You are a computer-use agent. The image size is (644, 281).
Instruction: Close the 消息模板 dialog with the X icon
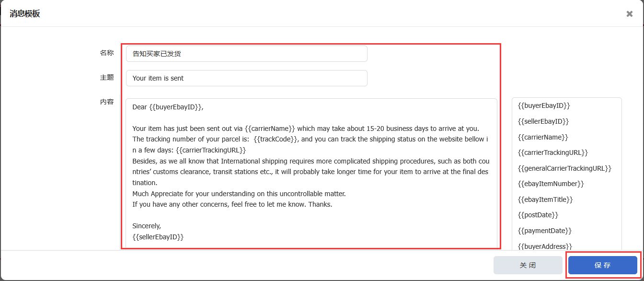[629, 14]
